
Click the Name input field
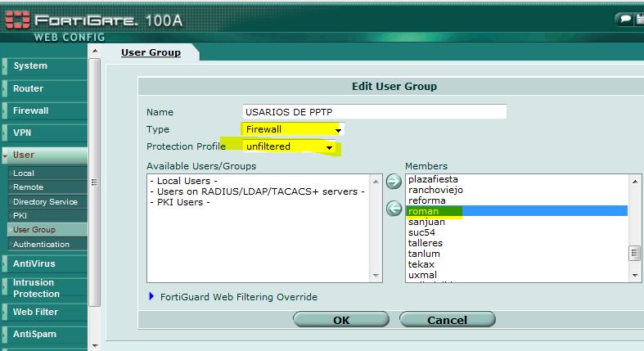point(374,112)
